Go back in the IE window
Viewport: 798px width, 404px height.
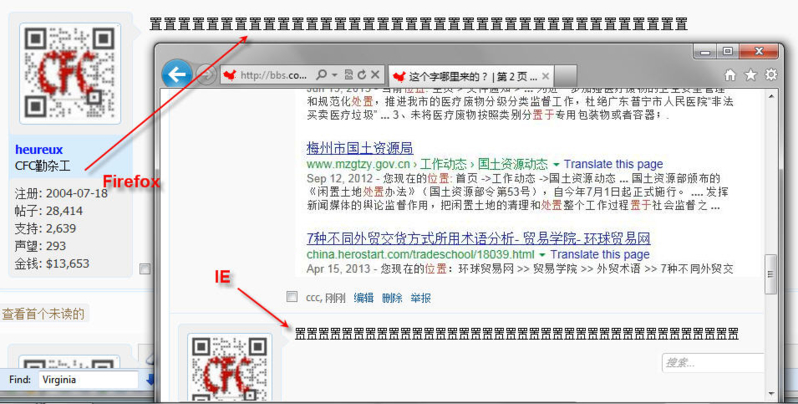pos(177,74)
